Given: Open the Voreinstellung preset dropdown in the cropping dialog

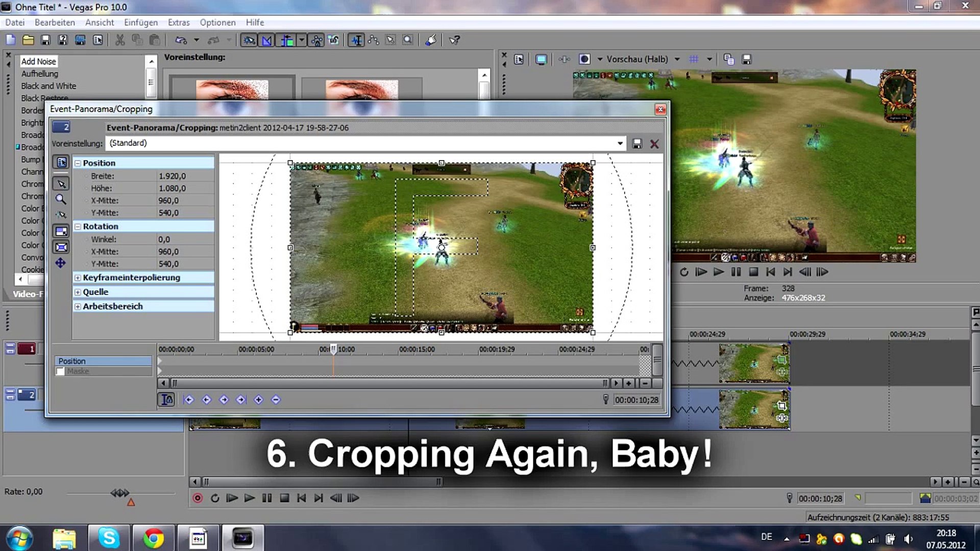Looking at the screenshot, I should pos(620,143).
